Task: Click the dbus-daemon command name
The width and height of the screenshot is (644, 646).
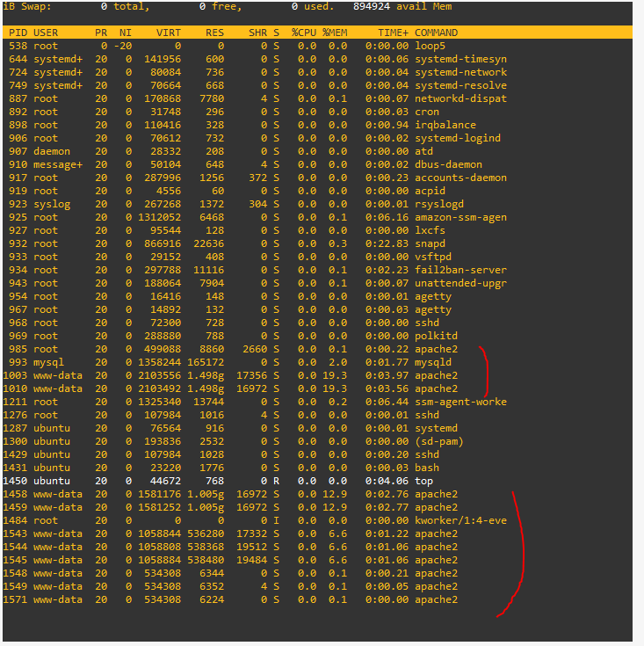Action: click(x=448, y=164)
